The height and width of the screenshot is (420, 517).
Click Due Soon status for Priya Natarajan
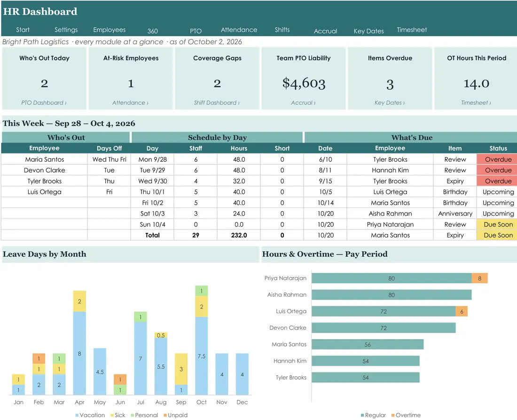coord(498,224)
